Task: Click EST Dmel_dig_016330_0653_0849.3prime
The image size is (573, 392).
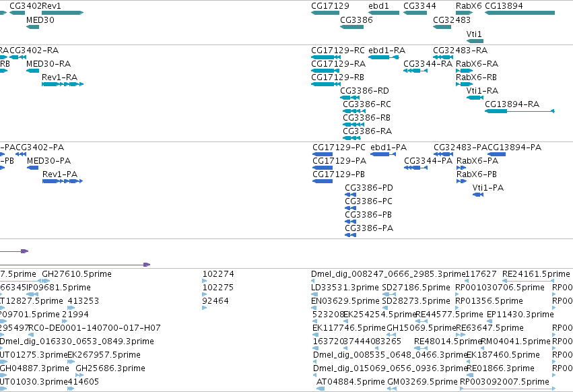Action: coord(77,342)
